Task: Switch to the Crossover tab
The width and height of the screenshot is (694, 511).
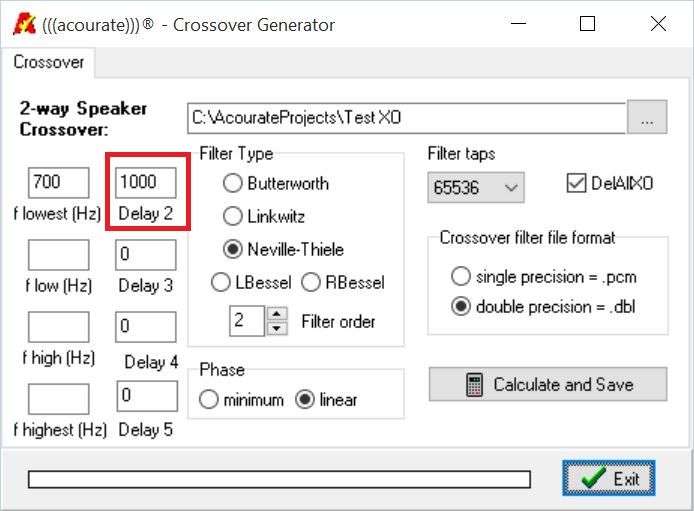Action: click(x=48, y=62)
